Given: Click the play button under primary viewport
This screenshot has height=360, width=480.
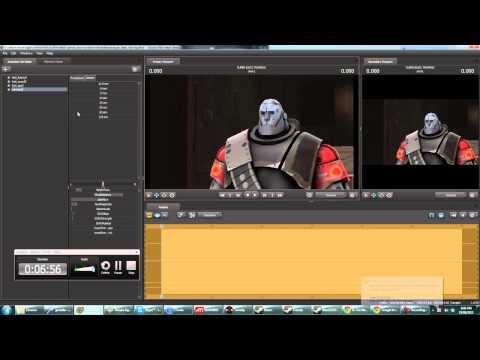Looking at the screenshot, I should point(255,195).
